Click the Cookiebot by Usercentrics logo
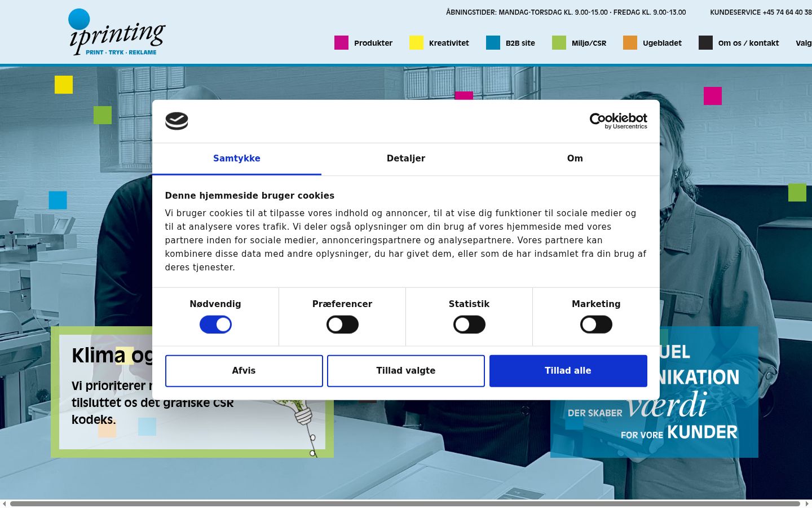 (x=618, y=121)
